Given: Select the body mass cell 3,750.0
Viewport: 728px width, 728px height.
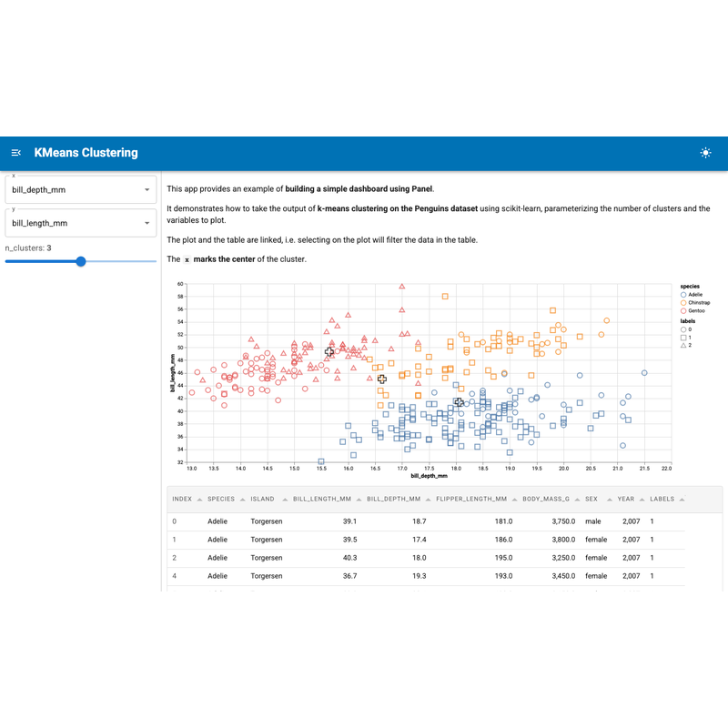Looking at the screenshot, I should [x=563, y=521].
